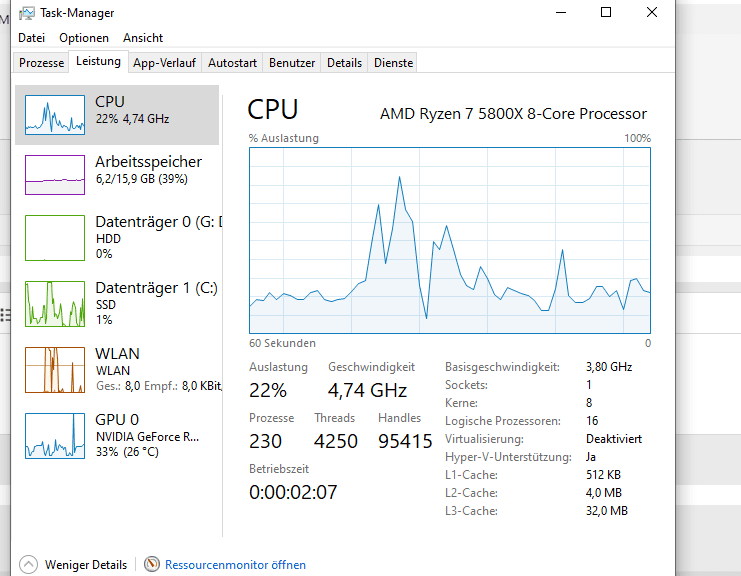The width and height of the screenshot is (741, 576).
Task: Select the CPU mini graph thumbnail
Action: tap(55, 115)
